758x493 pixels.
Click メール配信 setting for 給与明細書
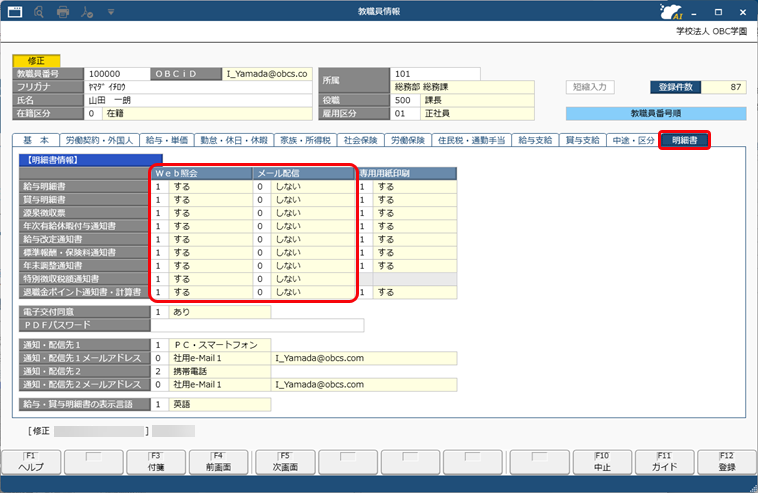[x=304, y=187]
